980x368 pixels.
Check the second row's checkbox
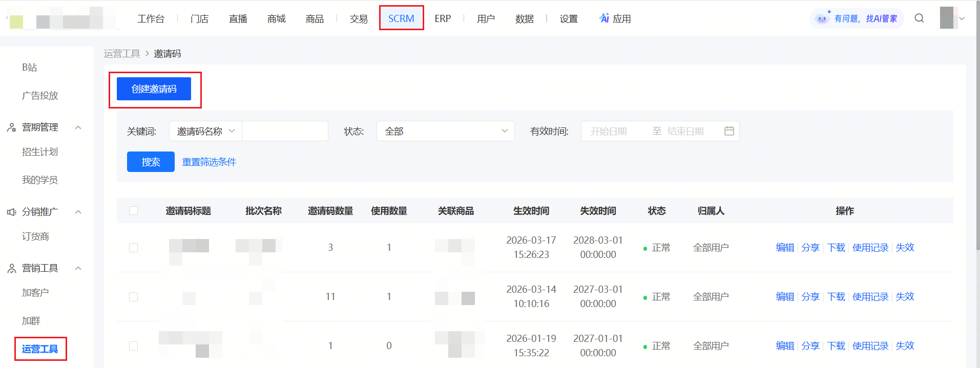(134, 297)
